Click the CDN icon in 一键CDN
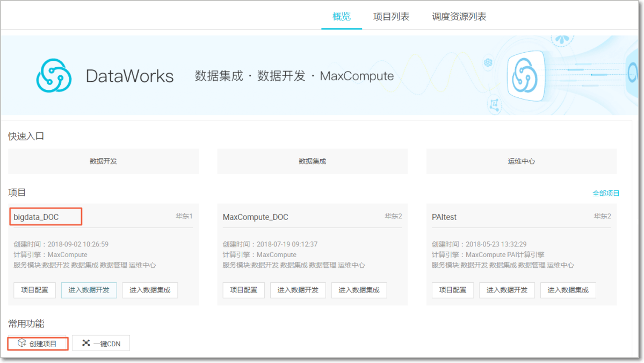This screenshot has width=644, height=363. [86, 343]
